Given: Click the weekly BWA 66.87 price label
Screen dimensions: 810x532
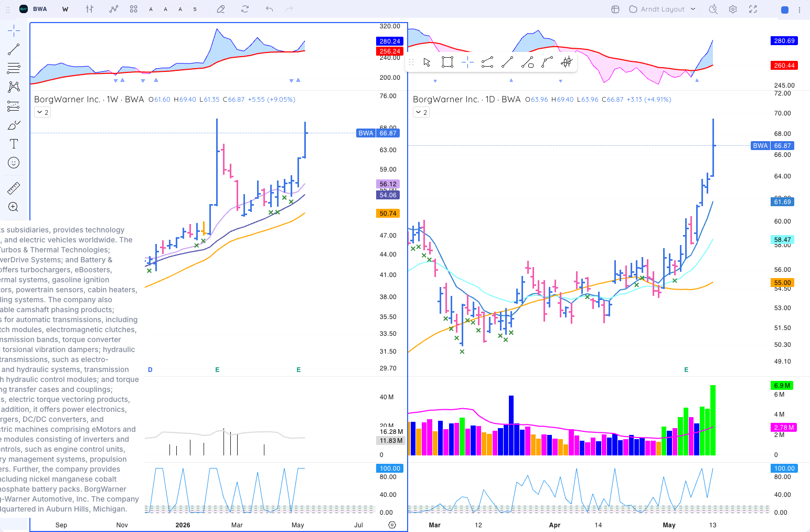Looking at the screenshot, I should coord(378,133).
